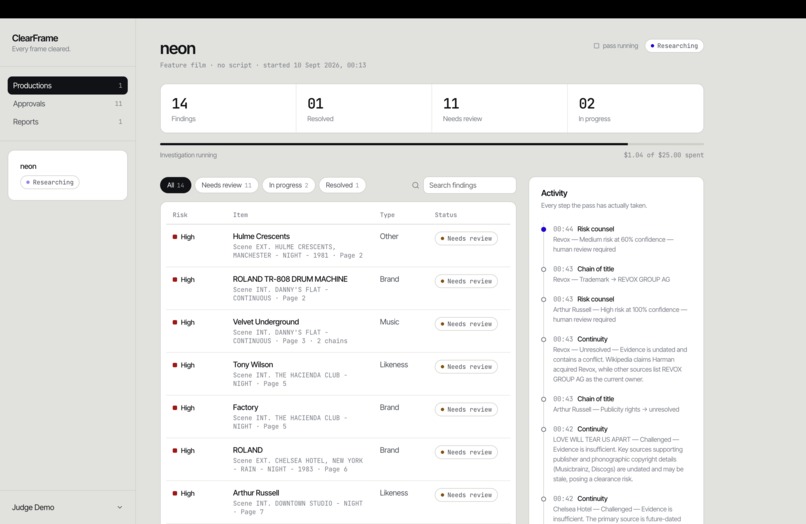
Task: Sort by the Risk column header
Action: 180,215
